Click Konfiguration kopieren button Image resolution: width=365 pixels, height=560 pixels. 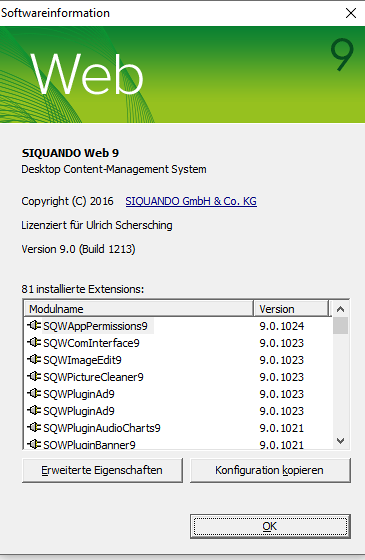pos(270,470)
